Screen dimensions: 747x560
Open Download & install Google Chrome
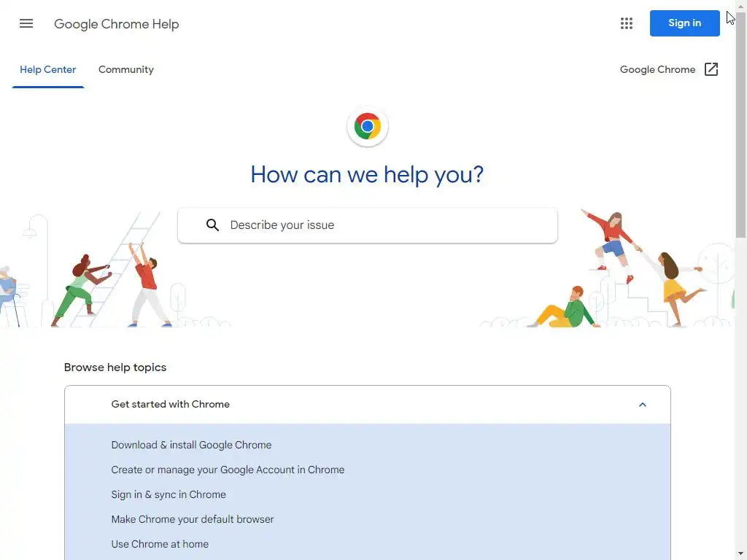coord(191,445)
